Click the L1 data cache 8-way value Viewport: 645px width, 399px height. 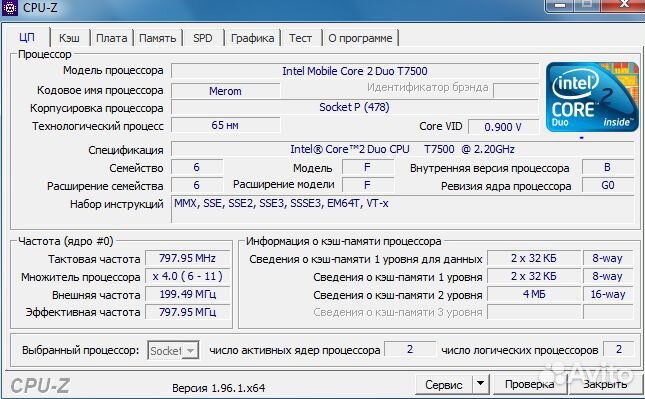click(608, 258)
